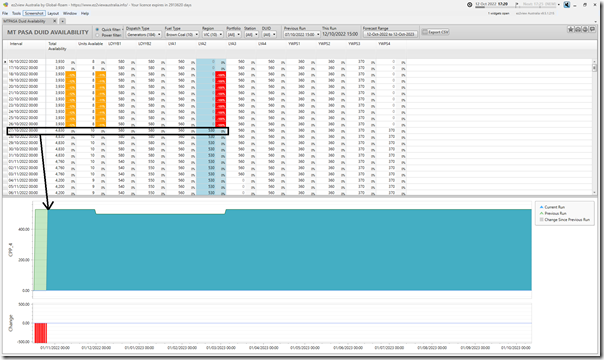
Task: Click the Forecast Range date field
Action: (x=390, y=34)
